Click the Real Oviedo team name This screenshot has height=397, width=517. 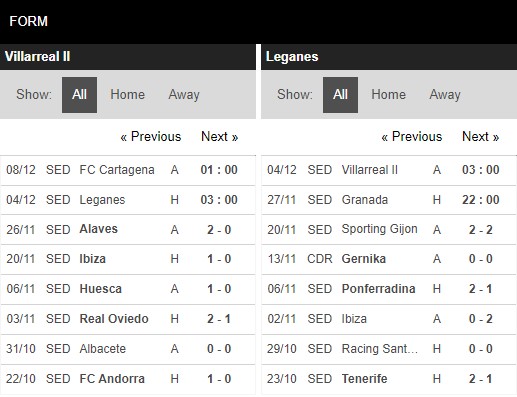[x=114, y=319]
